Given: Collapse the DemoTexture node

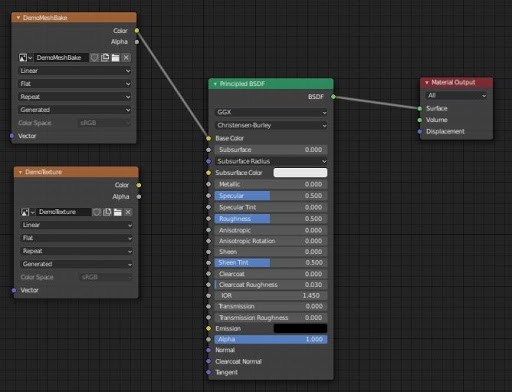Looking at the screenshot, I should pos(20,172).
